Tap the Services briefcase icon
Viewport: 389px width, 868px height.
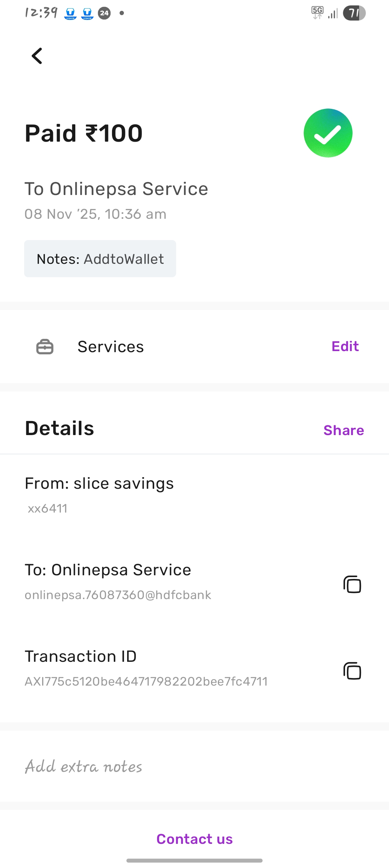click(x=45, y=347)
